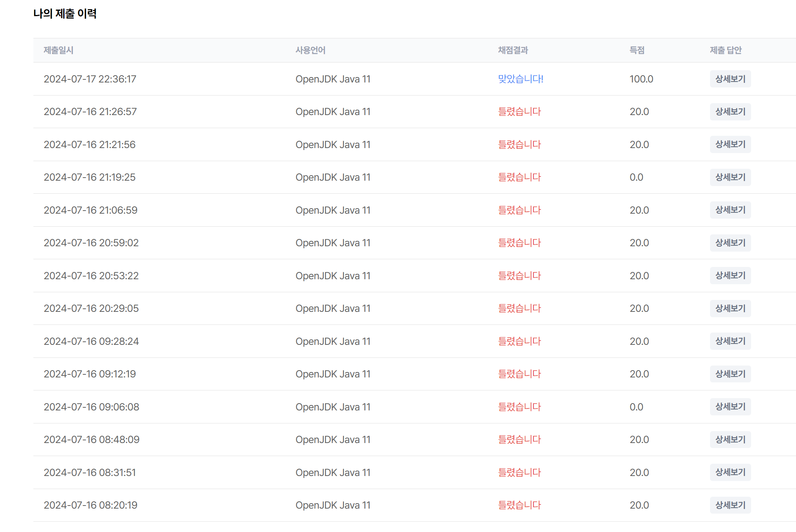
Task: Open 상세보기 for 2024-07-16 20:29:05 submission
Action: [x=730, y=308]
